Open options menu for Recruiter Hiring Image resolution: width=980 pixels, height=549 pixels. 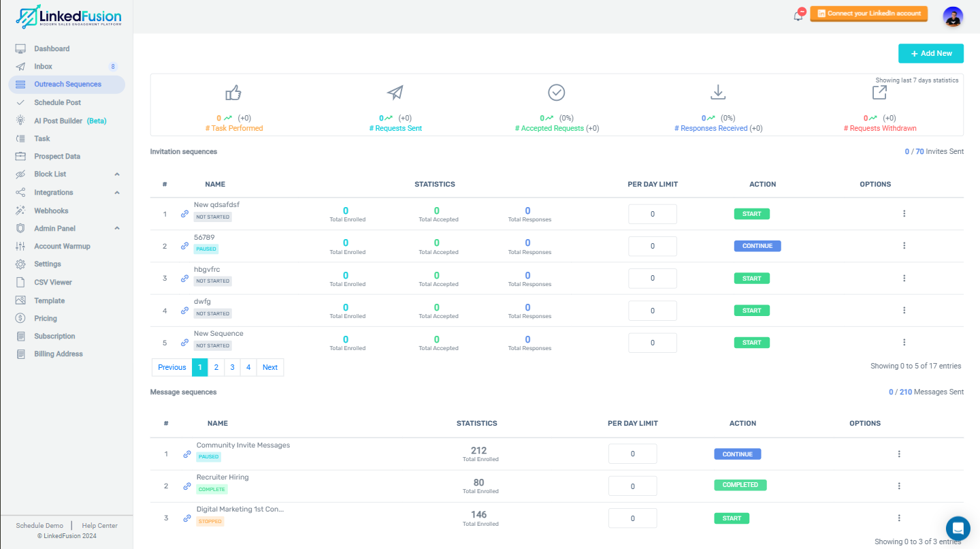click(899, 486)
